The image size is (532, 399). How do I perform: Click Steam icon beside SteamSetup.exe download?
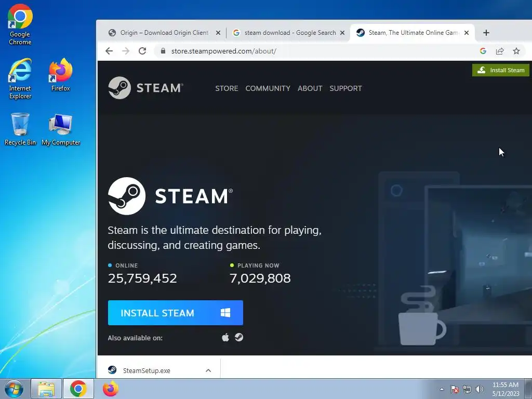(112, 370)
